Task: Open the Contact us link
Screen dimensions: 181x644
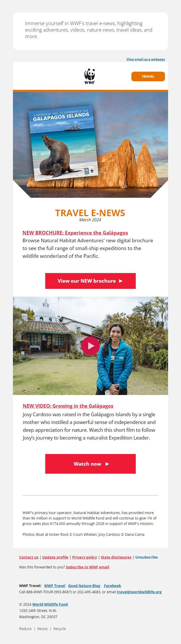Action: [29, 557]
